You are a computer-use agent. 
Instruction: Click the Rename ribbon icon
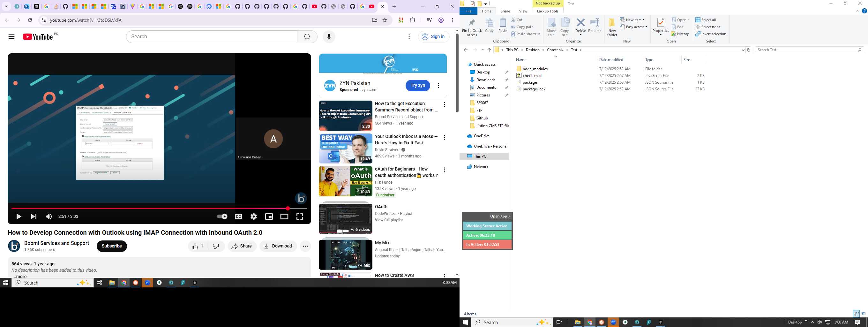point(595,25)
